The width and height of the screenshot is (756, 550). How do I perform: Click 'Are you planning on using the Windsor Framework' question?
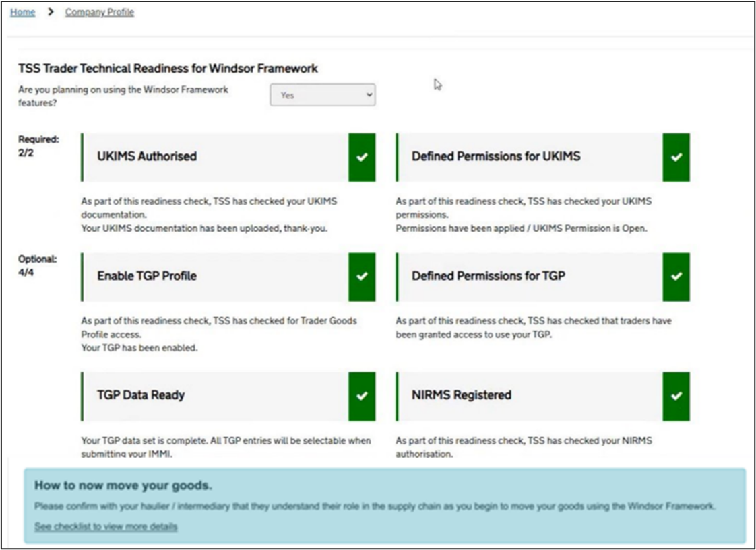[123, 96]
